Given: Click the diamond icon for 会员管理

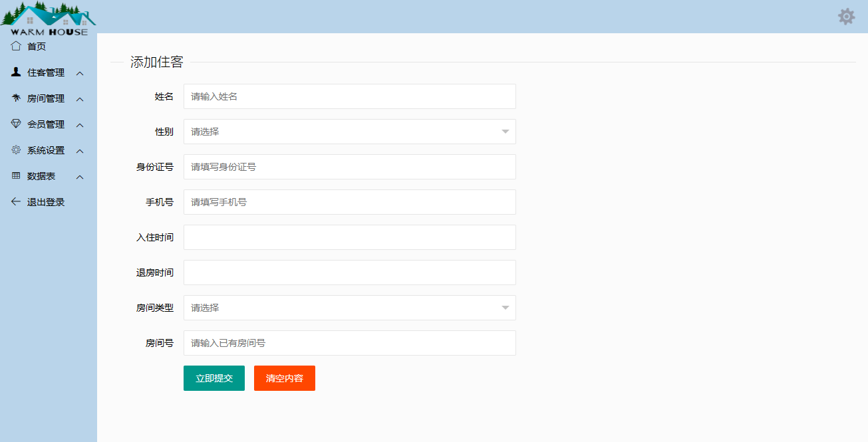Looking at the screenshot, I should click(x=16, y=124).
